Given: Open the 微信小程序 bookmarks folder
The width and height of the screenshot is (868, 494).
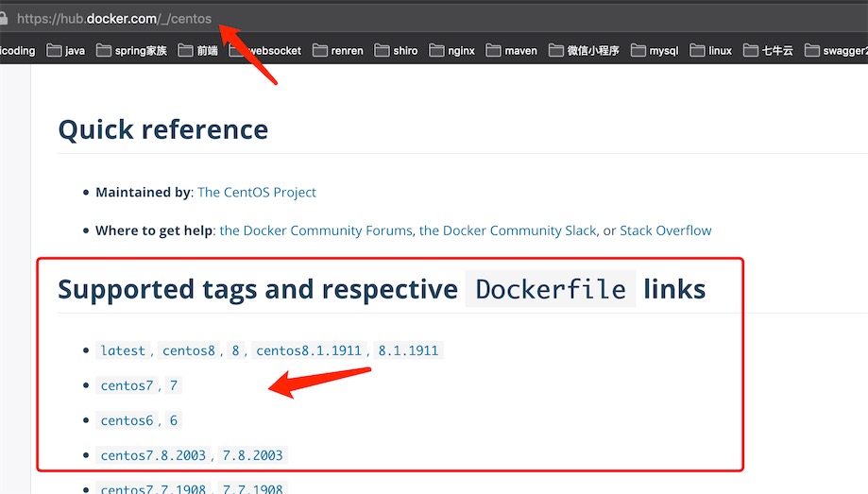Looking at the screenshot, I should tap(584, 50).
